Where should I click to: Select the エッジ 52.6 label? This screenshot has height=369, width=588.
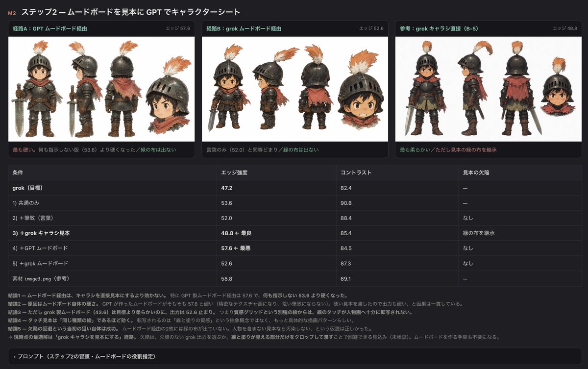tap(371, 28)
